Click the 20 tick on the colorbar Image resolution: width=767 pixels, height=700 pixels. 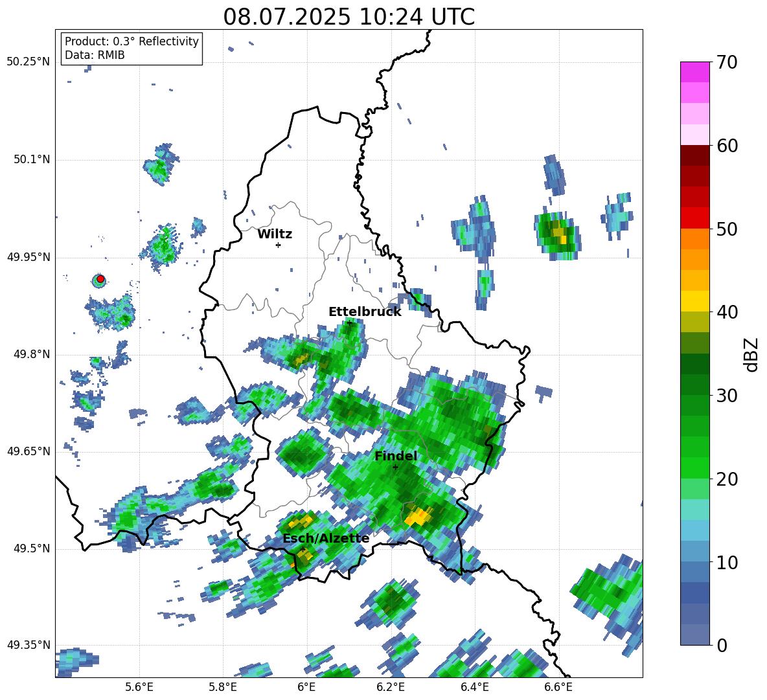click(727, 479)
